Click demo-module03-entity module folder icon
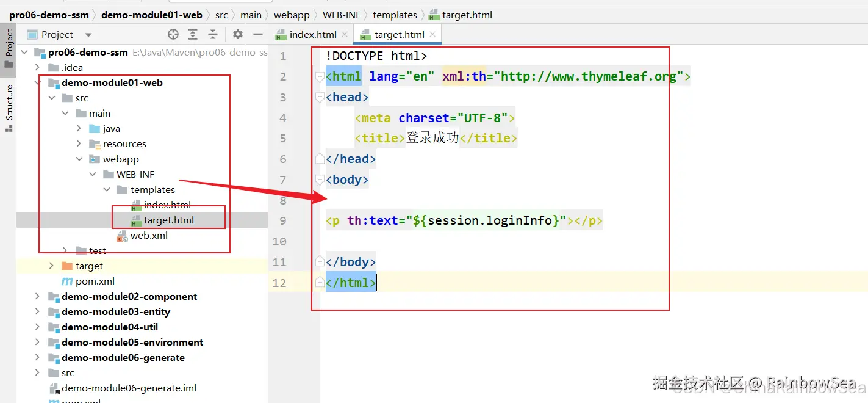This screenshot has height=403, width=868. [54, 312]
